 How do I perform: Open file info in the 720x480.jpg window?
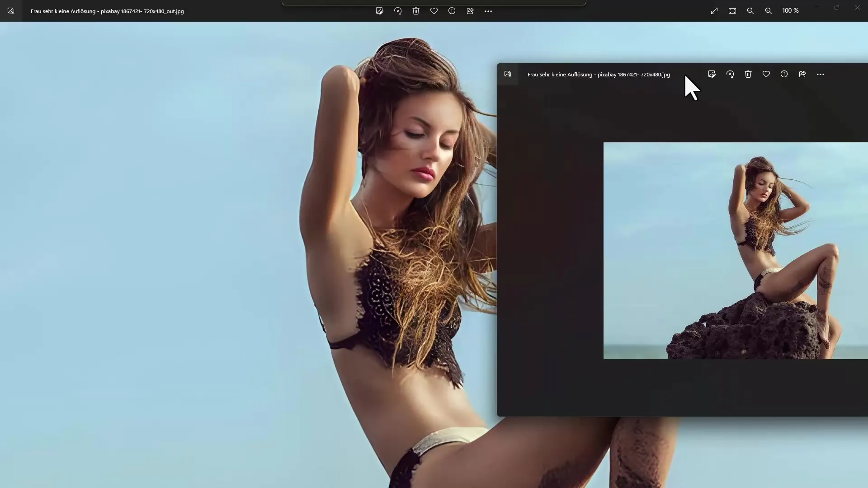[784, 74]
